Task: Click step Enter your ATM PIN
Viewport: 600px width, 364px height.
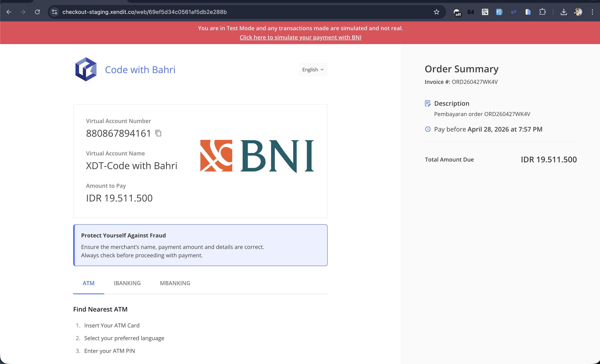Action: [110, 351]
